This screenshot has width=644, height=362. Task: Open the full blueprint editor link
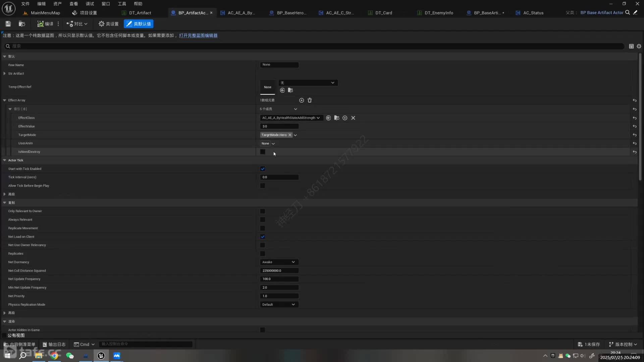(x=198, y=36)
